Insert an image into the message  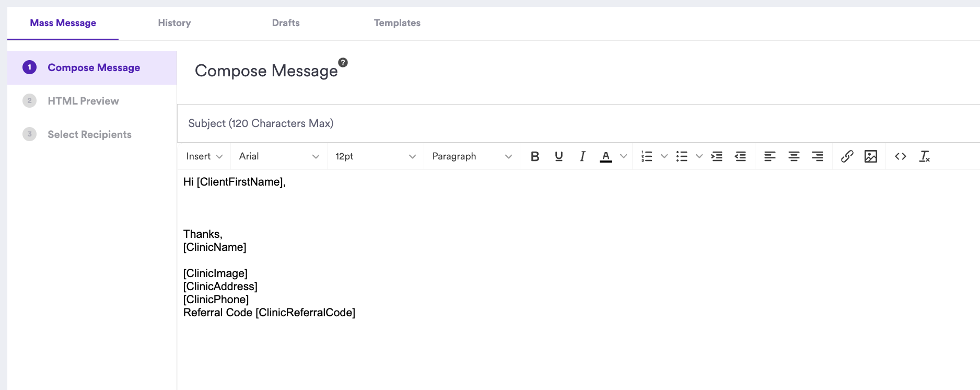(871, 156)
